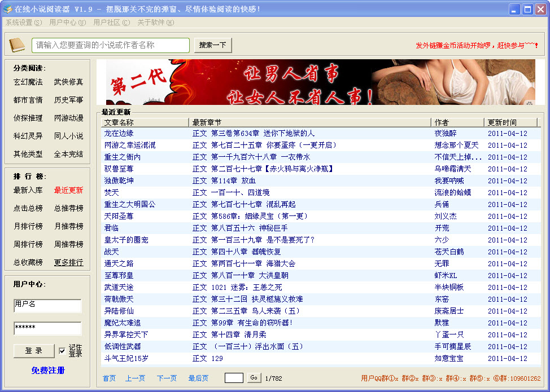This screenshot has height=392, width=550.
Task: Open the 武侠修真 category
Action: tap(68, 82)
